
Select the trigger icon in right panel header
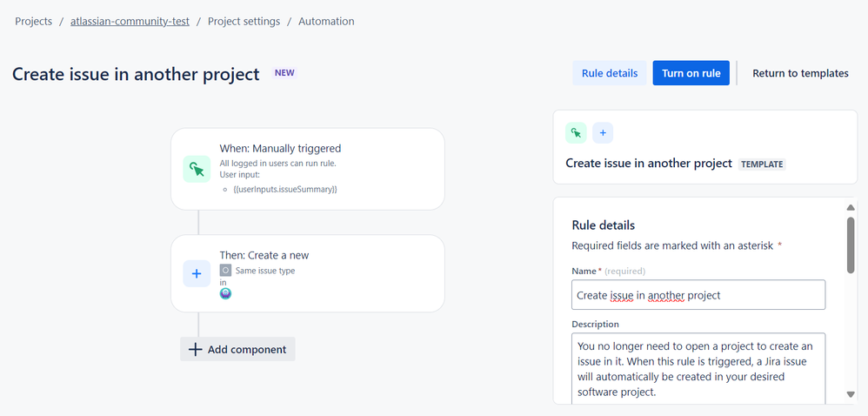pos(576,133)
